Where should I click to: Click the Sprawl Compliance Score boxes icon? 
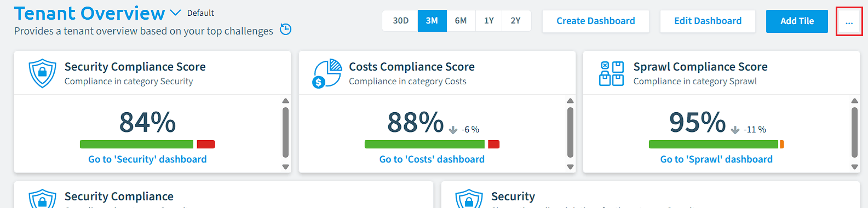tap(611, 73)
